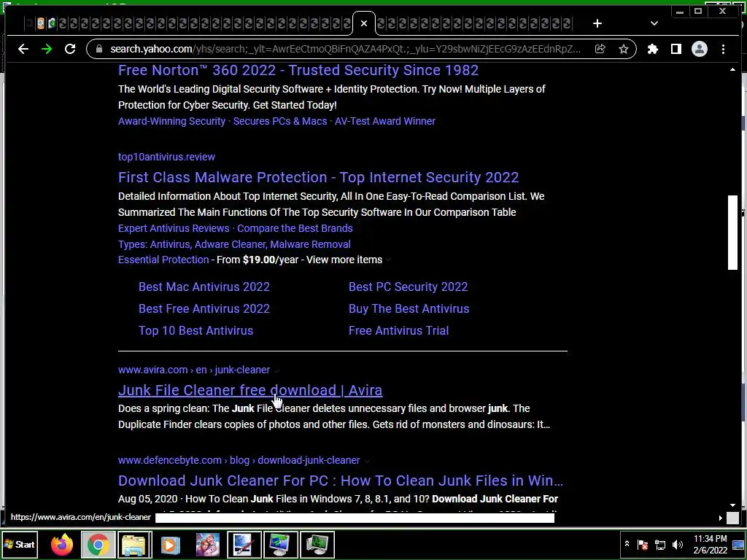Open AV-Test Award Winner sublink
This screenshot has width=747, height=560.
[x=385, y=121]
